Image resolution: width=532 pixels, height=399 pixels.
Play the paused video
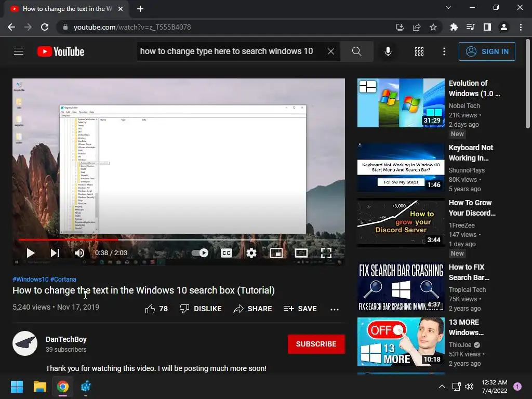click(31, 253)
